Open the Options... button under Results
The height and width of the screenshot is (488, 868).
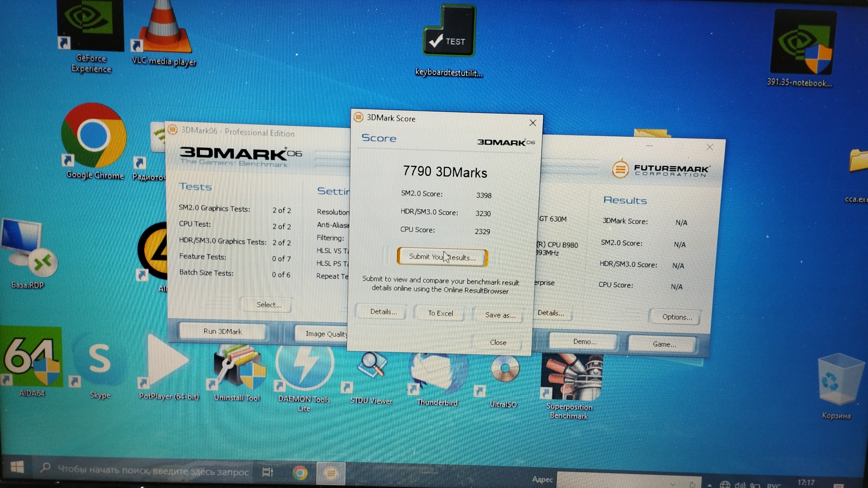pos(676,317)
